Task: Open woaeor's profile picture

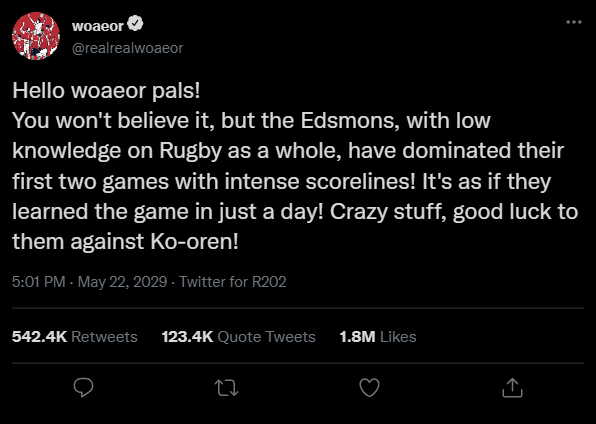Action: [36, 36]
